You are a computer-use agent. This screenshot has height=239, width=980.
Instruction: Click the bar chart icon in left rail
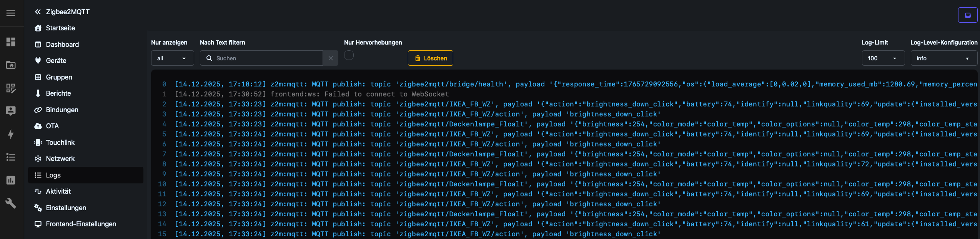coord(11,180)
